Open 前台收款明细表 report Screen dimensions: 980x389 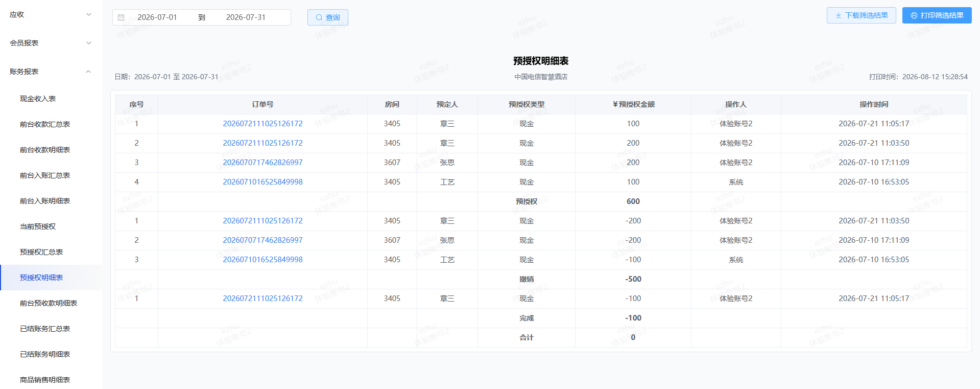45,150
